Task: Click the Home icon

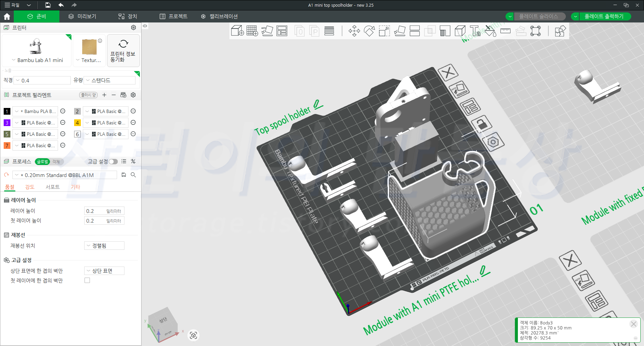Action: [7, 16]
